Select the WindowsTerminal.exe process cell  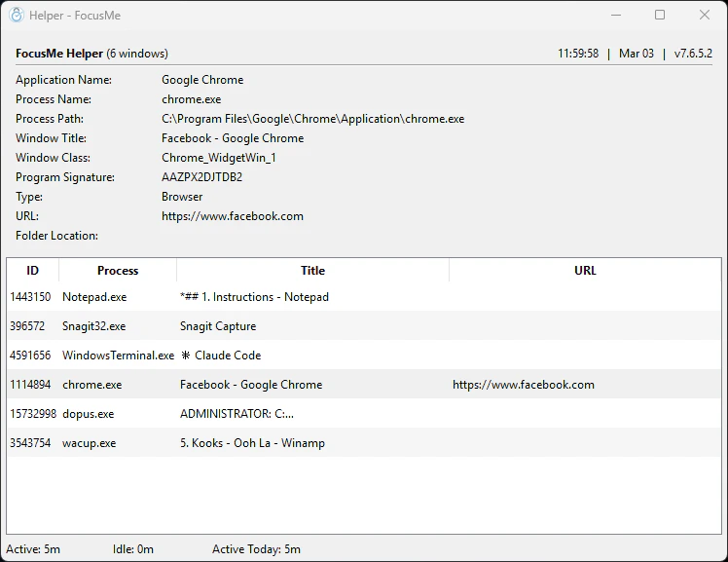point(119,356)
